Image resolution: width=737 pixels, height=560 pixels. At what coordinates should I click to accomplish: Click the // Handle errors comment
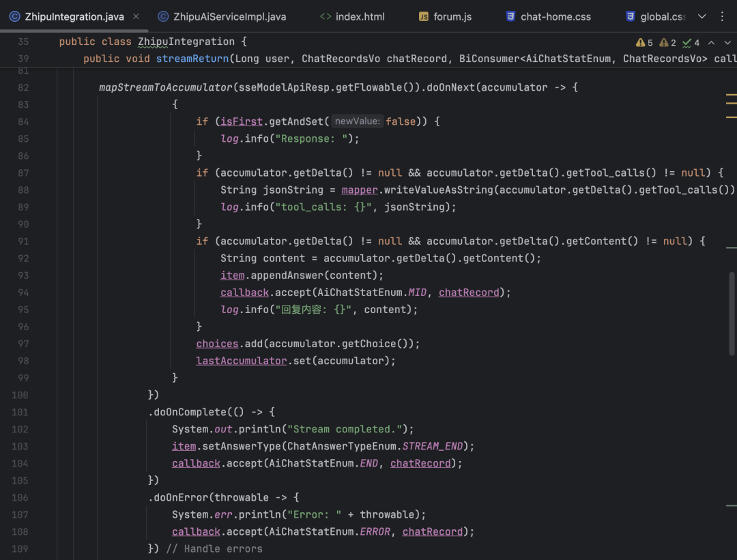214,548
